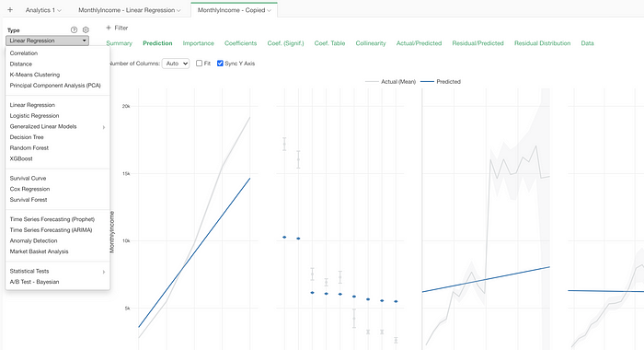The height and width of the screenshot is (350, 644).
Task: Open the Number of Columns Auto dropdown
Action: click(176, 64)
